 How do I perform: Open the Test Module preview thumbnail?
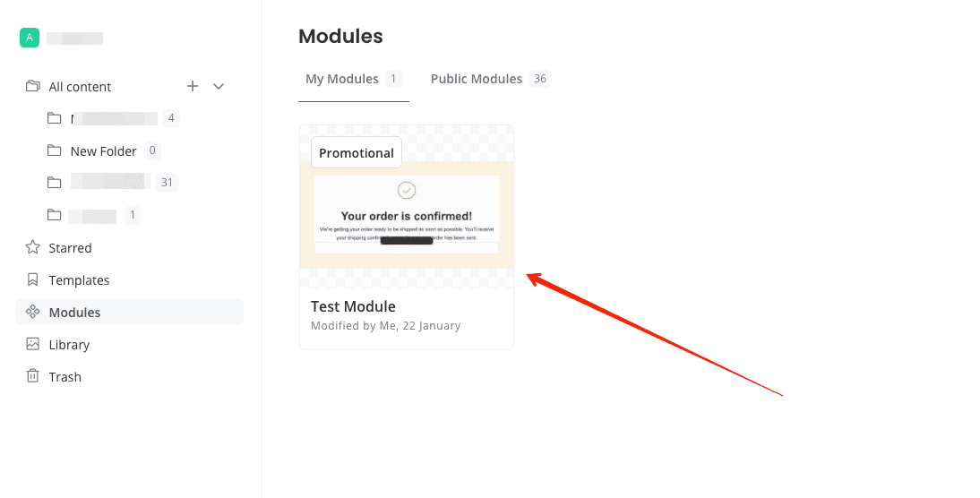click(407, 206)
